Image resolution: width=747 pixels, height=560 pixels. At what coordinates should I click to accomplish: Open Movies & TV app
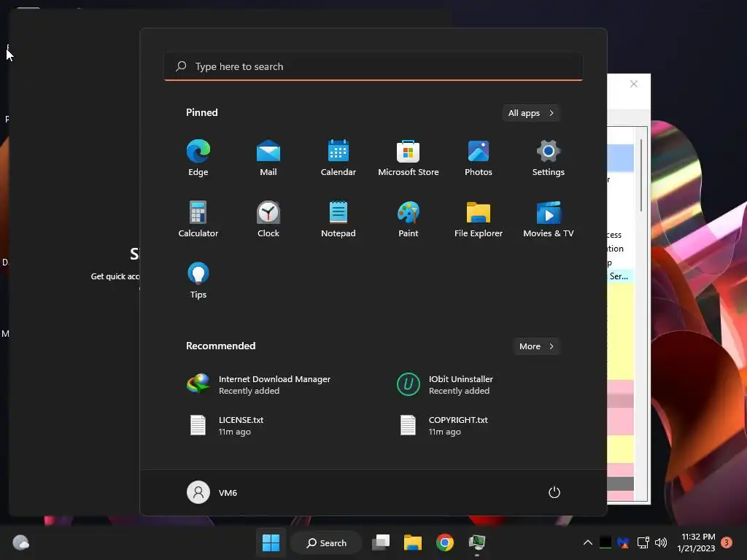pos(549,219)
